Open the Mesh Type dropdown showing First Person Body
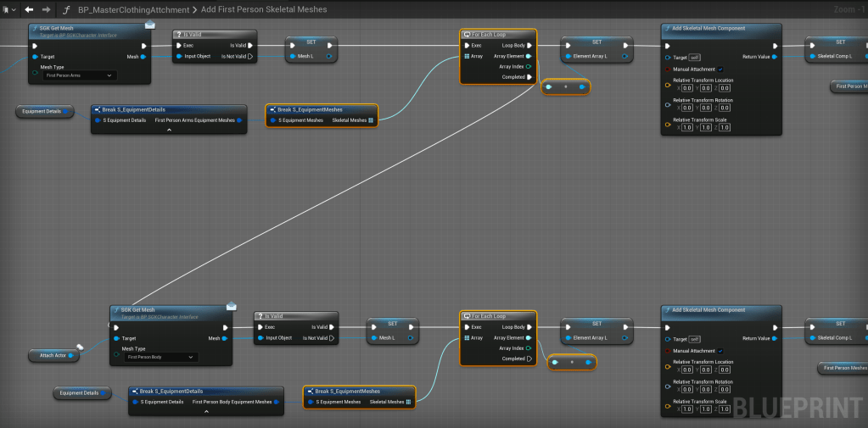Image resolution: width=868 pixels, height=428 pixels. coord(160,358)
